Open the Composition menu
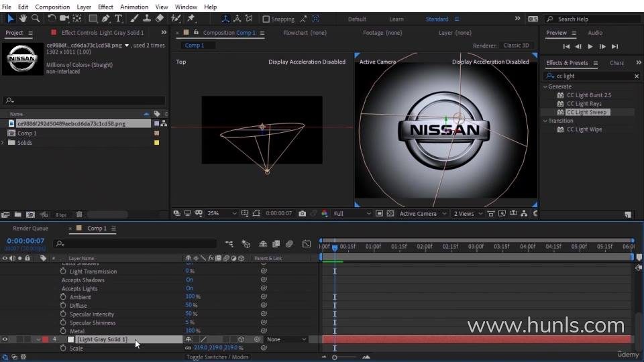Viewport: 644px width, 362px height. (x=52, y=7)
